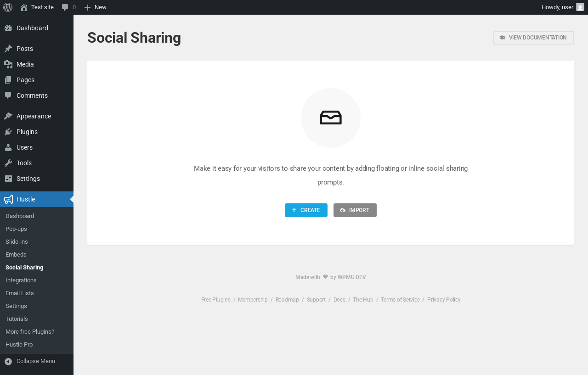Click the Pages icon in sidebar
588x375 pixels.
pyautogui.click(x=8, y=80)
